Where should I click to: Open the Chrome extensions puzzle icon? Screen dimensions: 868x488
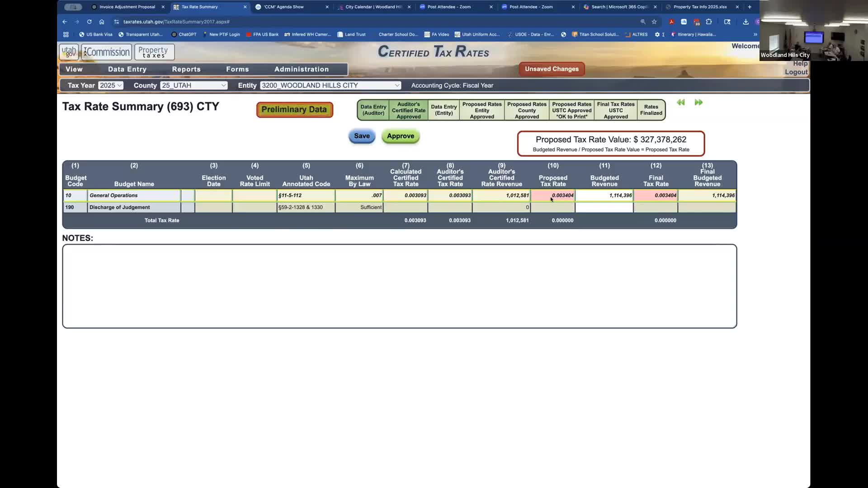[x=709, y=22]
